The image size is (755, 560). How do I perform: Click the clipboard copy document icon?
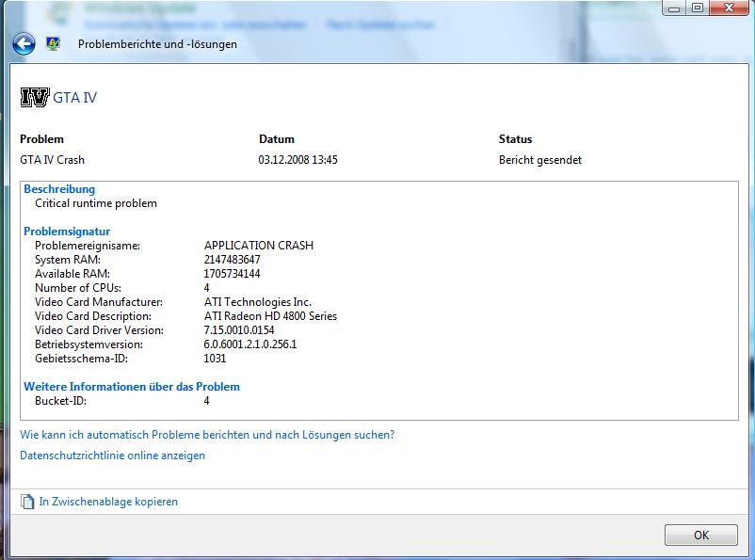27,502
